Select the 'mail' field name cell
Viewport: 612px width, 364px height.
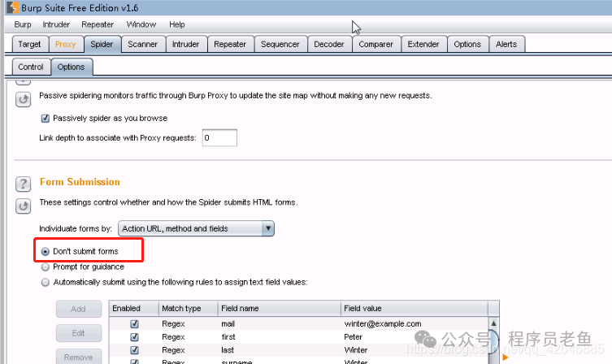point(279,324)
